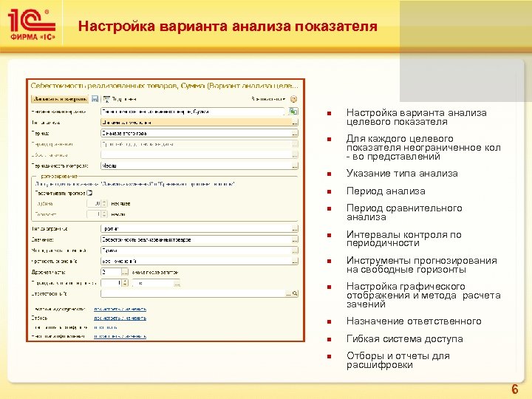This screenshot has width=532, height=399.
Task: Open selection ellipsis of the Ответственный field
Action: tap(289, 293)
